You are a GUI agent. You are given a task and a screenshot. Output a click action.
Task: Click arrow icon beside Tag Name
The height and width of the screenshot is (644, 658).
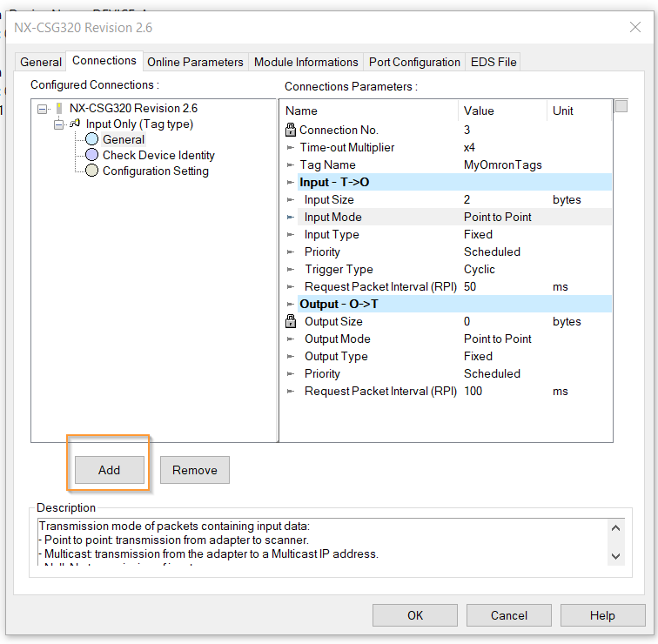tap(290, 164)
